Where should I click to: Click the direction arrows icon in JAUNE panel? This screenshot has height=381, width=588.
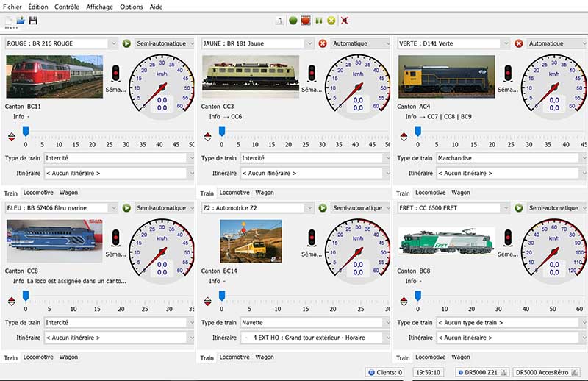click(x=207, y=136)
